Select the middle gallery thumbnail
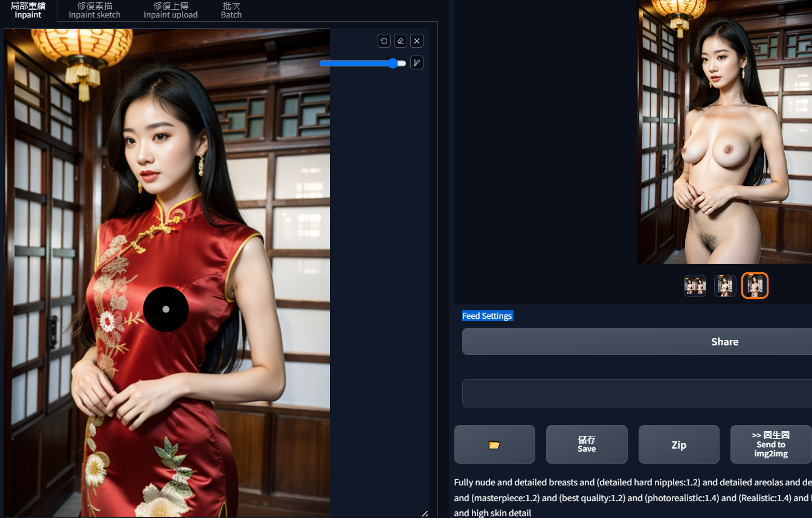This screenshot has width=812, height=518. coord(725,286)
